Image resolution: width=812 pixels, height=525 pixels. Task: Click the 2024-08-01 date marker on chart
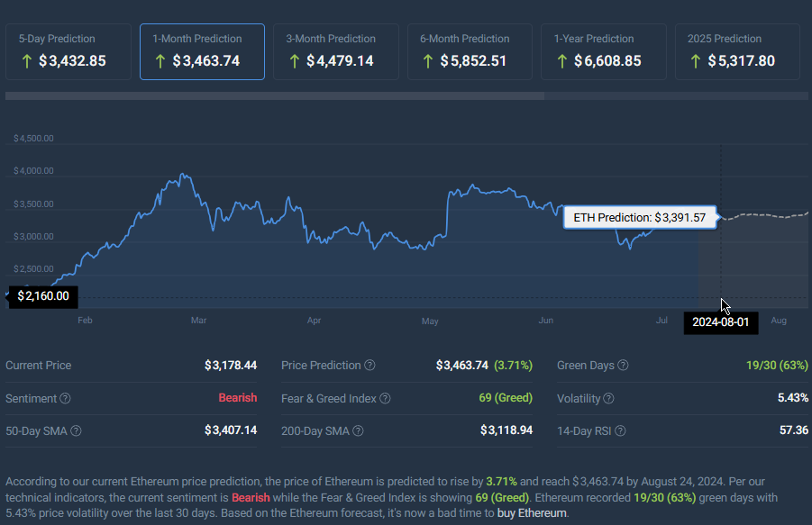coord(721,322)
